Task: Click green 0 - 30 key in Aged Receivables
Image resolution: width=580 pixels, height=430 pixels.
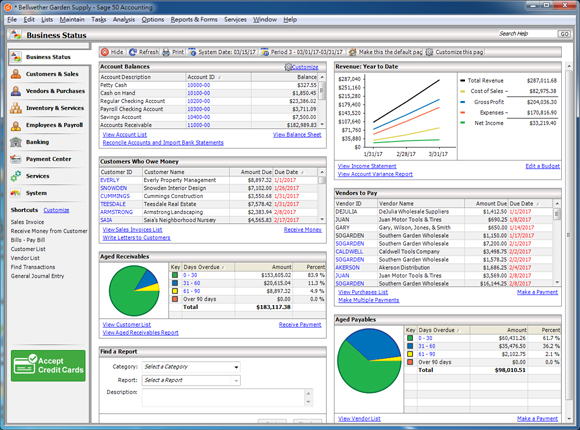Action: [175, 275]
